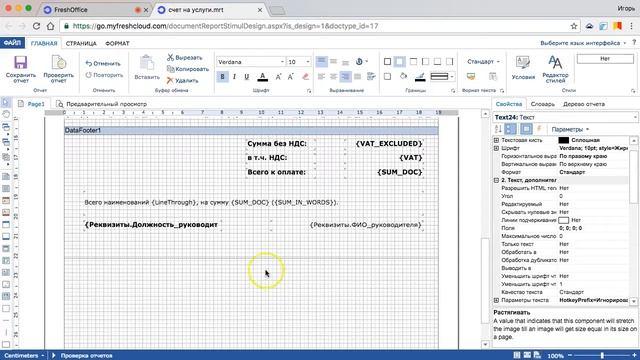Switch to Дерево отчета panel tab

pos(584,104)
